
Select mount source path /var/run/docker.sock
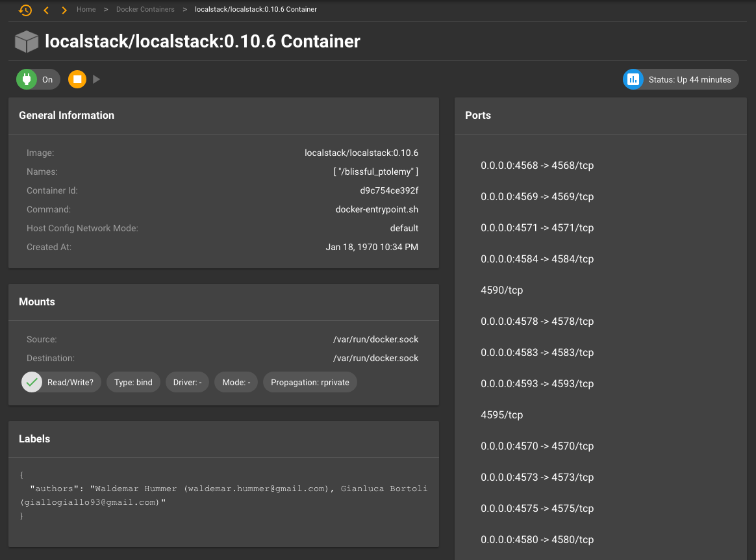click(x=375, y=340)
